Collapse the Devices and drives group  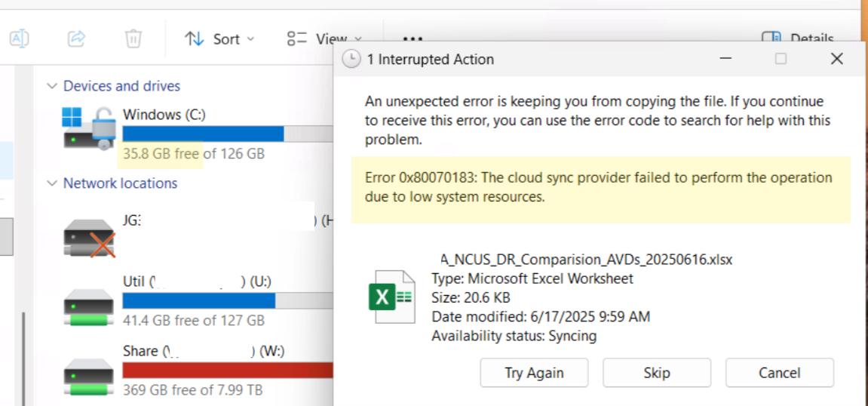[52, 86]
